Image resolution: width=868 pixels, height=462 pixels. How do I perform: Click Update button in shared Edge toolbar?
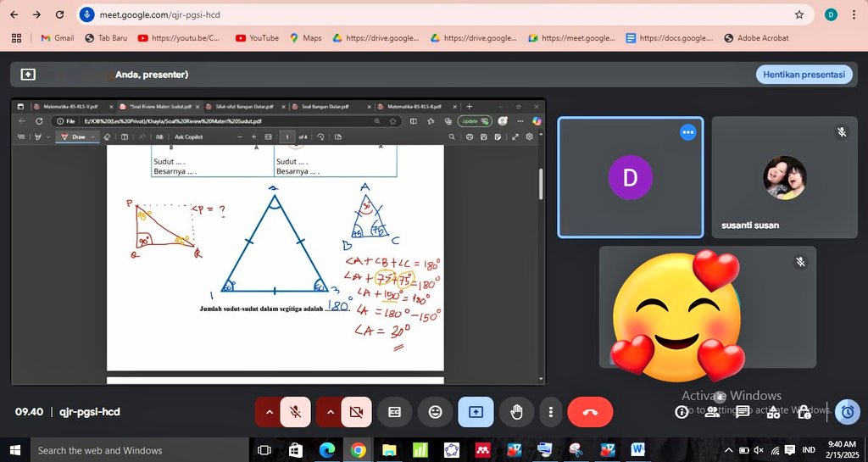[x=475, y=121]
